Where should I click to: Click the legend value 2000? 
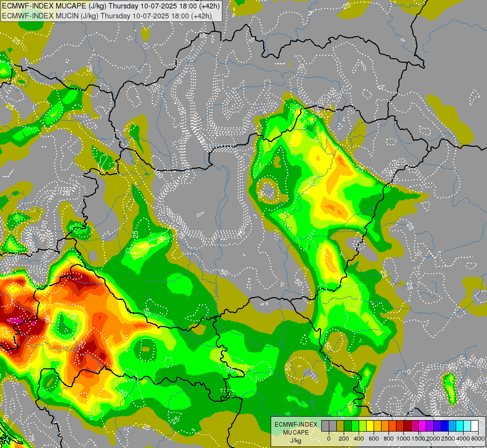click(x=434, y=439)
